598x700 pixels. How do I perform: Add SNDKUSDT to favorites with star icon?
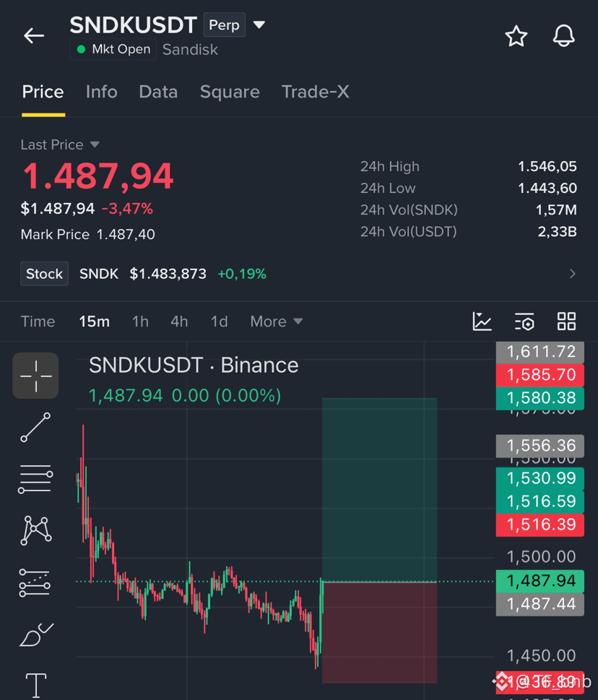[516, 36]
